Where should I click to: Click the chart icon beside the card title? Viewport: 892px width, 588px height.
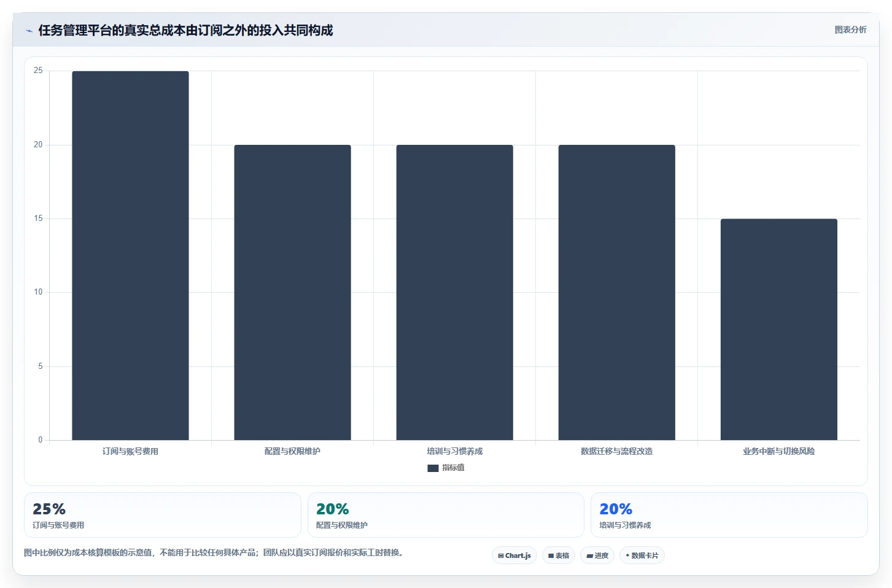click(x=29, y=31)
